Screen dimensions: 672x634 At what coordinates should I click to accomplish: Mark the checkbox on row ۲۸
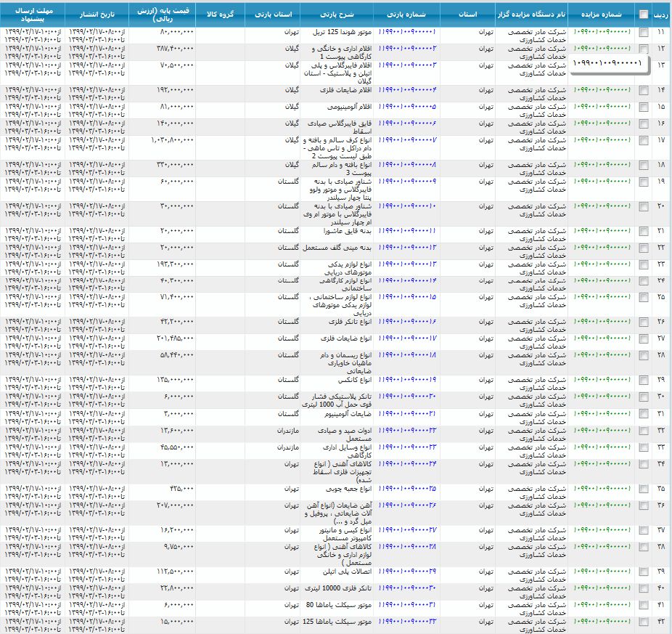point(644,354)
